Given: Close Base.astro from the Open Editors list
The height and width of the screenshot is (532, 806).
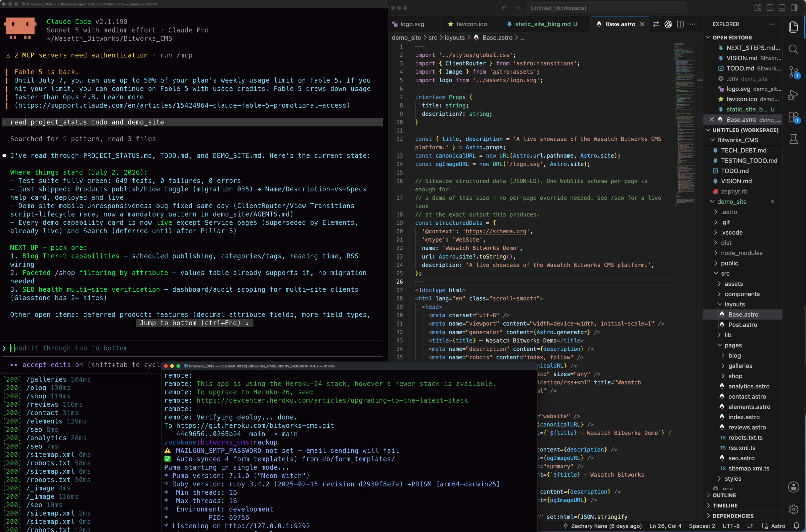Looking at the screenshot, I should pyautogui.click(x=712, y=119).
